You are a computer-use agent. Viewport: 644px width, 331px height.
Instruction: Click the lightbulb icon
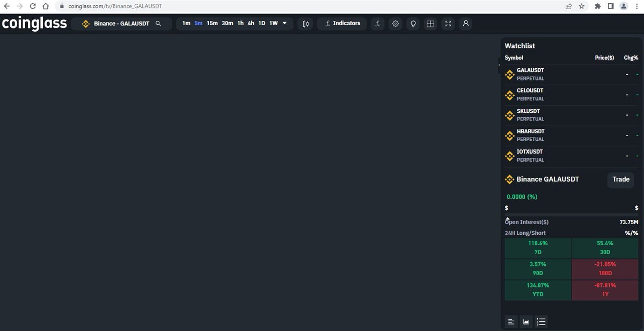pyautogui.click(x=413, y=24)
